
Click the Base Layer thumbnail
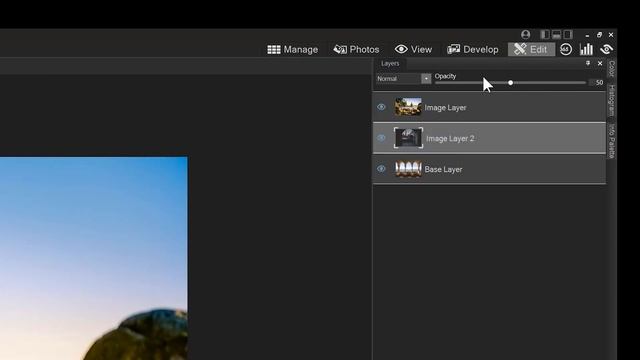coord(408,169)
